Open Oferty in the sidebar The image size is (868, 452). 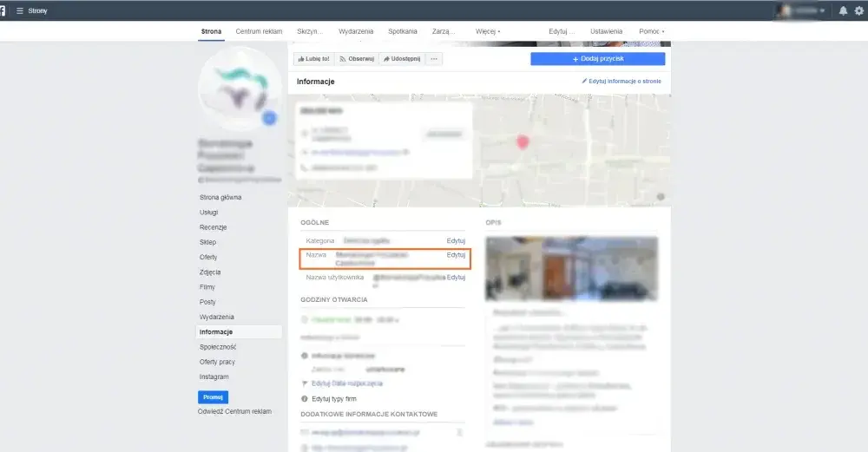(208, 258)
